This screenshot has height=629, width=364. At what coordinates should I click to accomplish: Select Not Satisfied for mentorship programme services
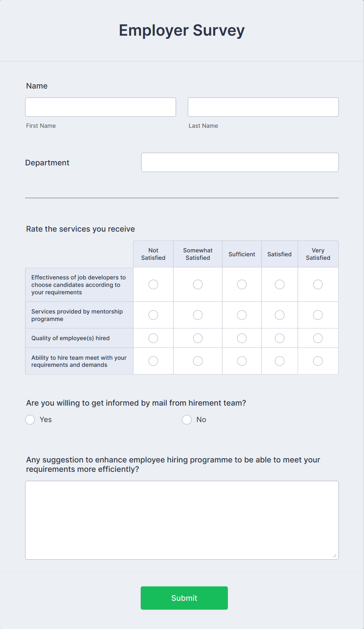point(153,315)
